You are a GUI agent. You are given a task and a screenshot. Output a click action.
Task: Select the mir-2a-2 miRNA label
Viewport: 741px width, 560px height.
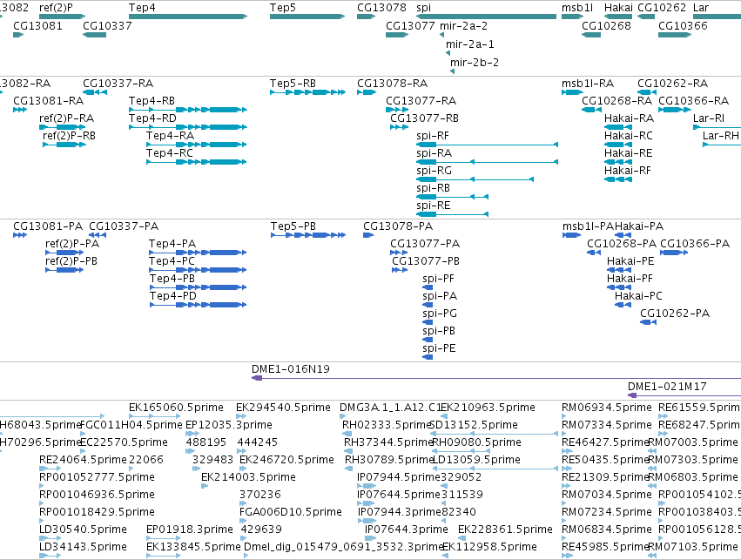[463, 25]
